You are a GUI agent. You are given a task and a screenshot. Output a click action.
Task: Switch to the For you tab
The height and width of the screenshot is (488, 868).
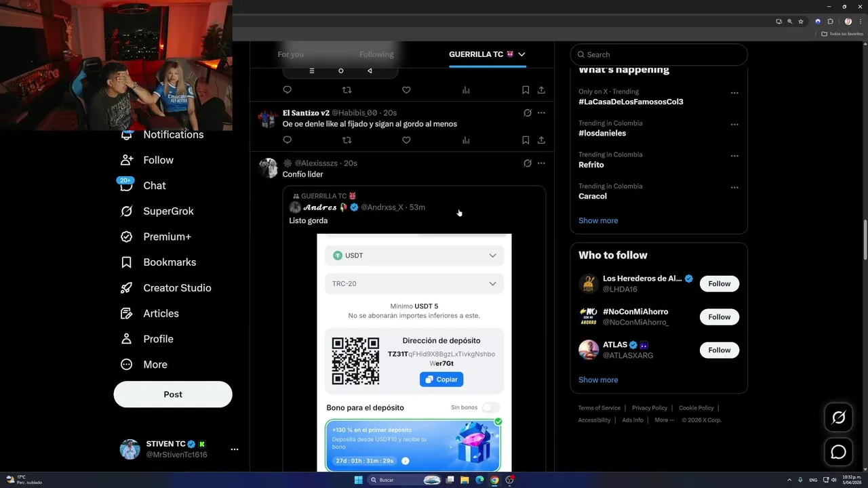(291, 54)
